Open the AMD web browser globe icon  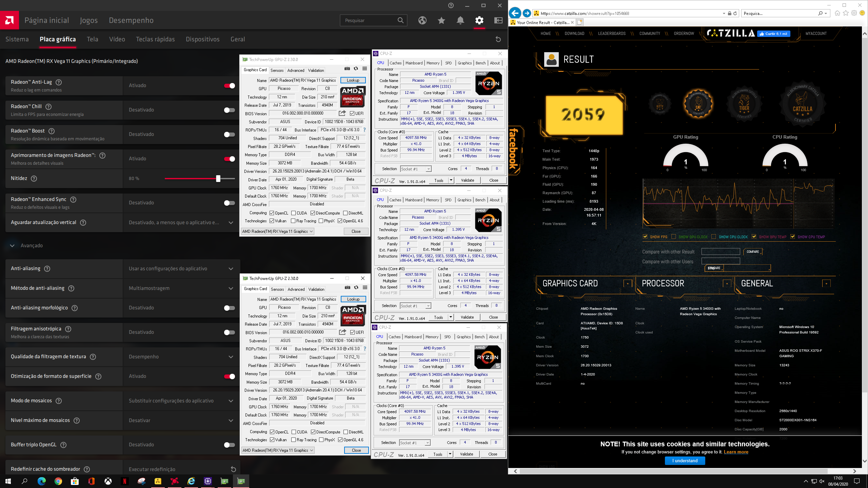coord(422,20)
